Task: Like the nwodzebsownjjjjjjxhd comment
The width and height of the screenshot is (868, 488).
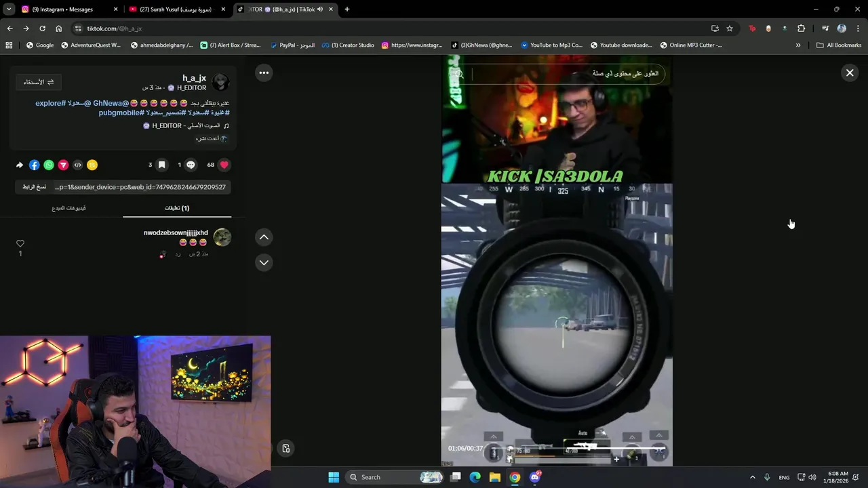Action: [x=20, y=243]
